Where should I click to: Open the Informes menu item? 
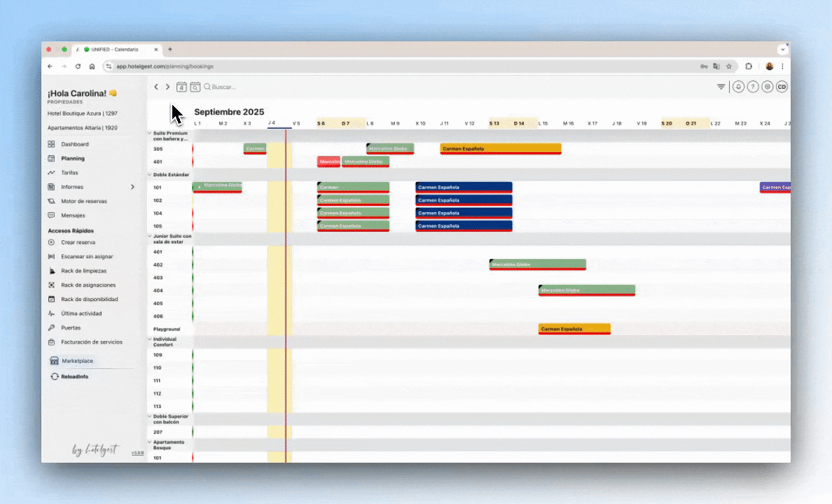(72, 187)
